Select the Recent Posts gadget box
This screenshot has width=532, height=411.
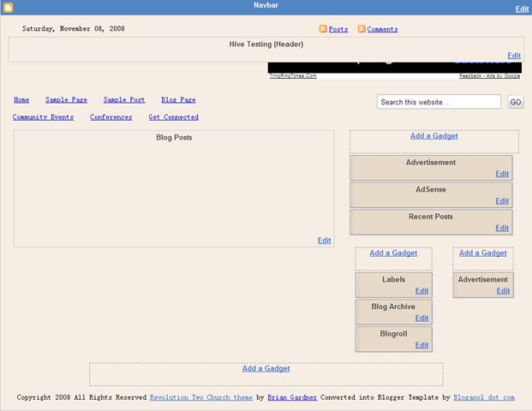click(431, 222)
